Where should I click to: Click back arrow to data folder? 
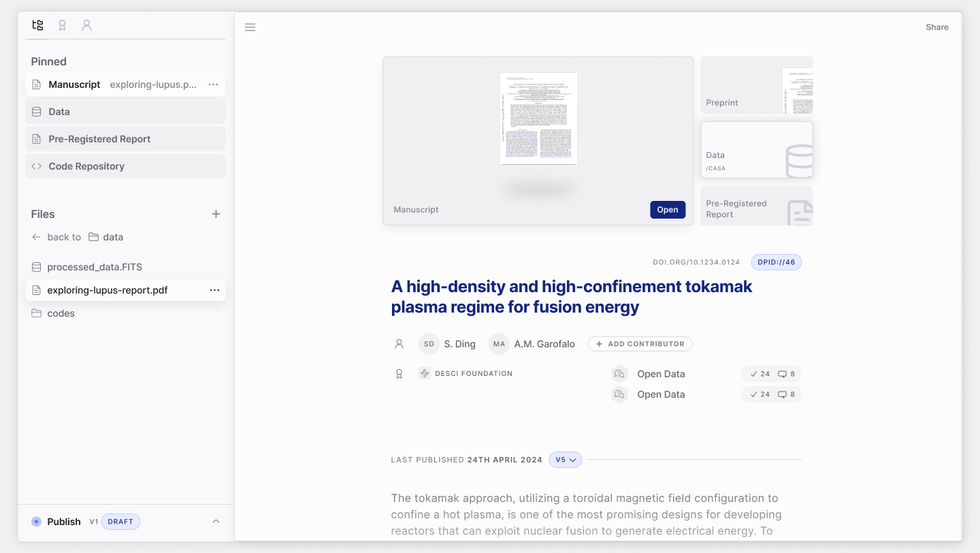[x=37, y=237]
